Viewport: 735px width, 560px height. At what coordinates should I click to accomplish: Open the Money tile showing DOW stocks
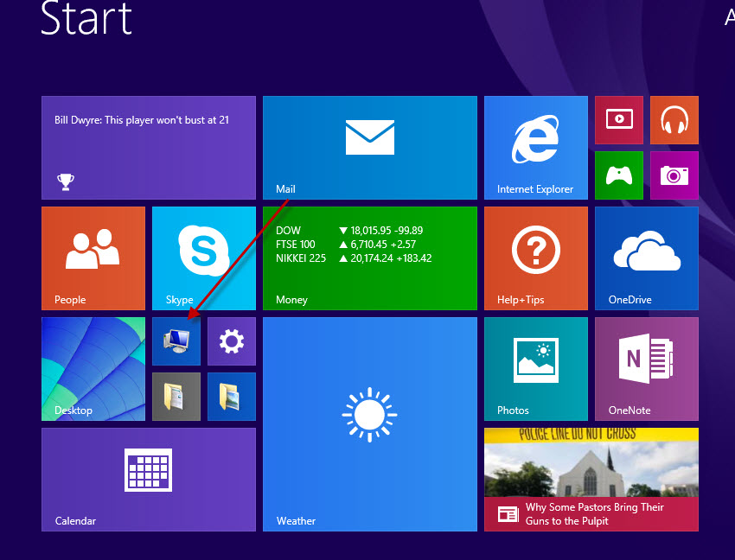click(369, 258)
